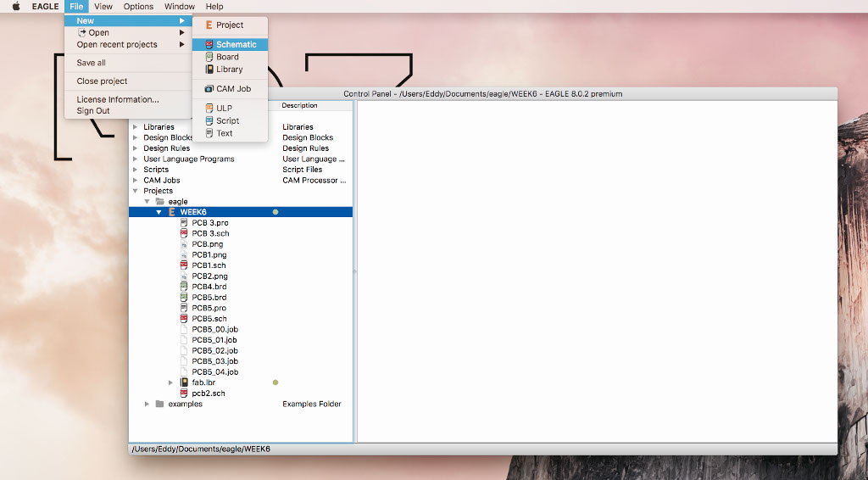The width and height of the screenshot is (868, 480).
Task: Click the Script icon in New submenu
Action: click(x=209, y=120)
